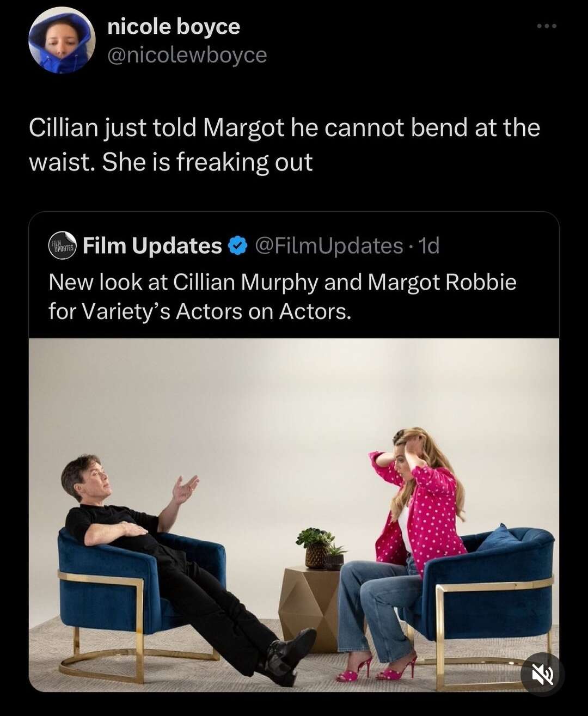
Task: Click the empty right blue velvet armchair
Action: (x=487, y=599)
